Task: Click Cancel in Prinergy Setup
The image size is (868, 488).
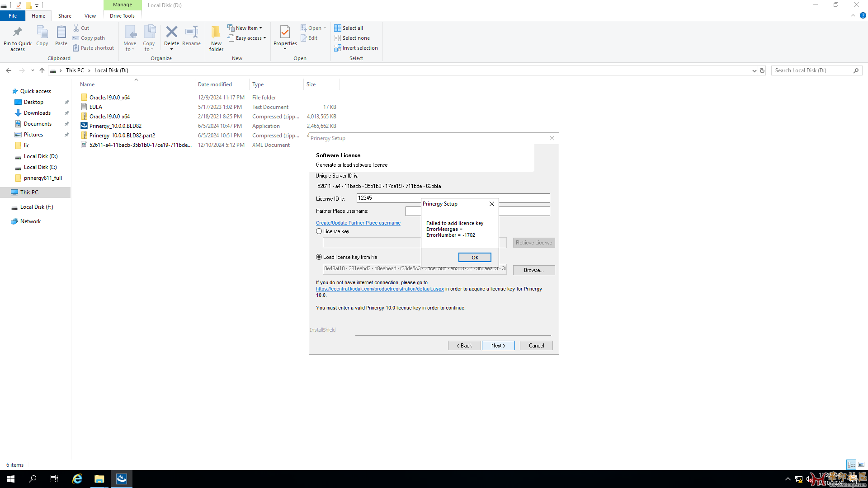Action: (x=536, y=346)
